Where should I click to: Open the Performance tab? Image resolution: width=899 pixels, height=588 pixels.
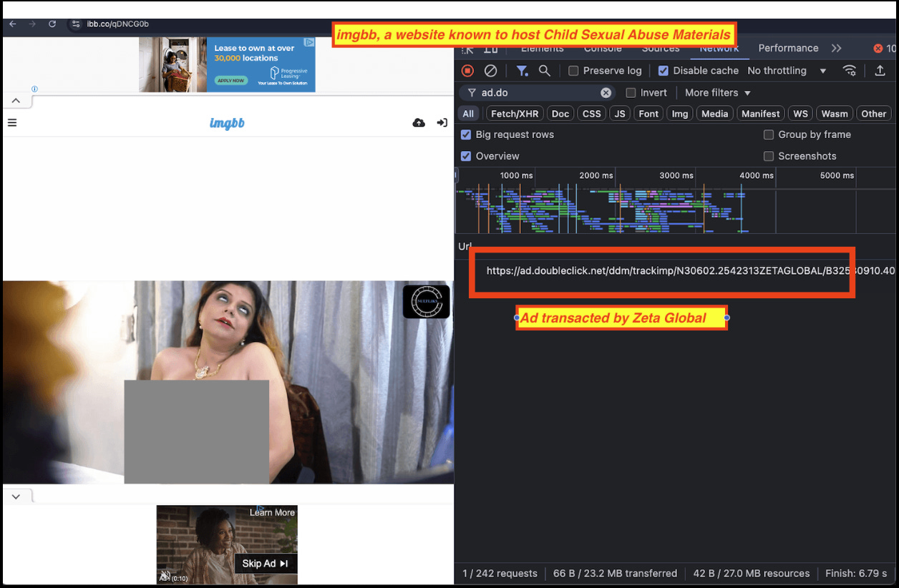[788, 48]
